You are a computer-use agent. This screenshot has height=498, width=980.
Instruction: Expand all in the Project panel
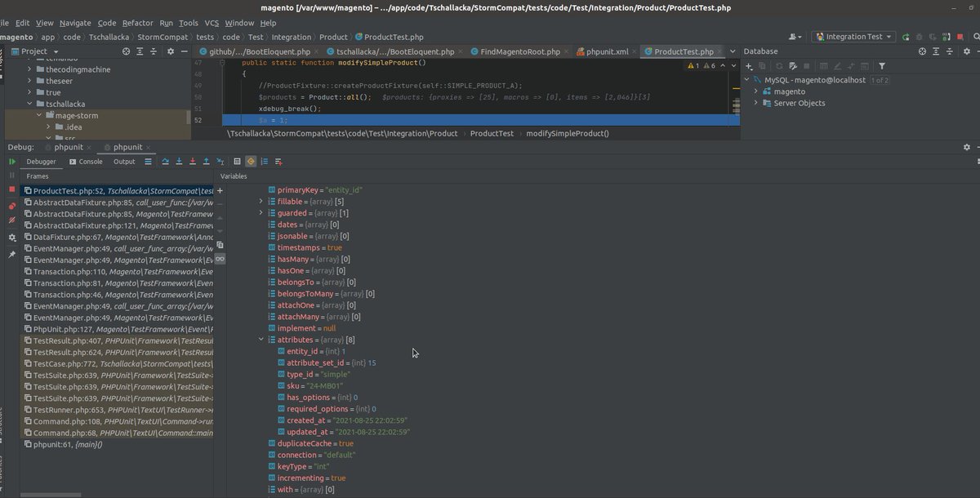tap(140, 51)
